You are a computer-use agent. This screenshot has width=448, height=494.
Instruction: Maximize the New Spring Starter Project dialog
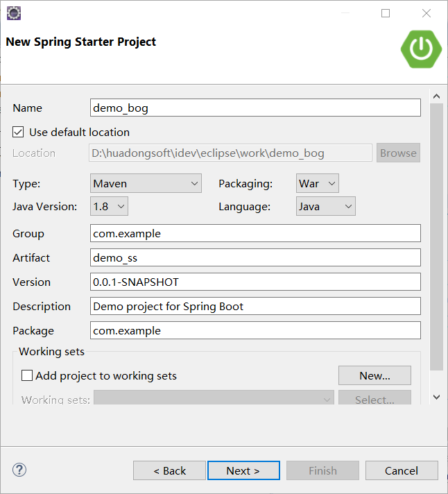point(386,13)
